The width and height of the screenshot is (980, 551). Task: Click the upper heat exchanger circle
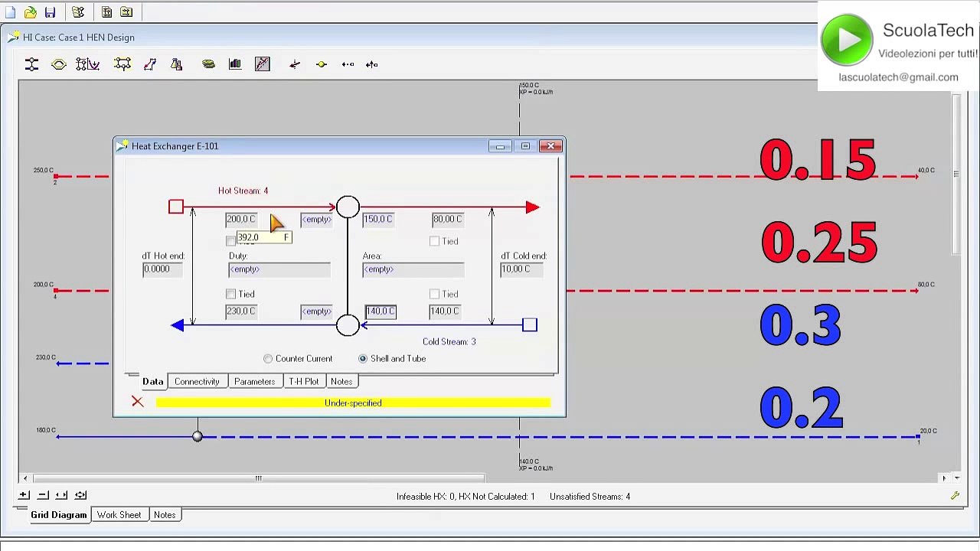click(x=348, y=207)
